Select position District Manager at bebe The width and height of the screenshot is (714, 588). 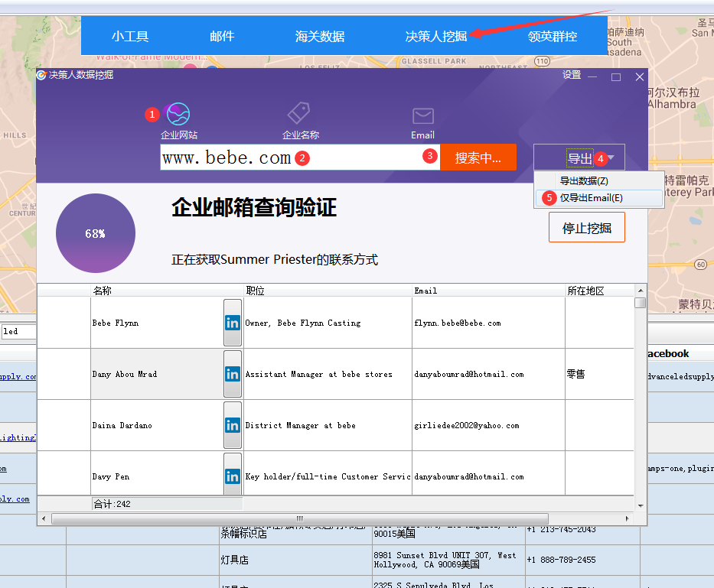click(x=328, y=426)
